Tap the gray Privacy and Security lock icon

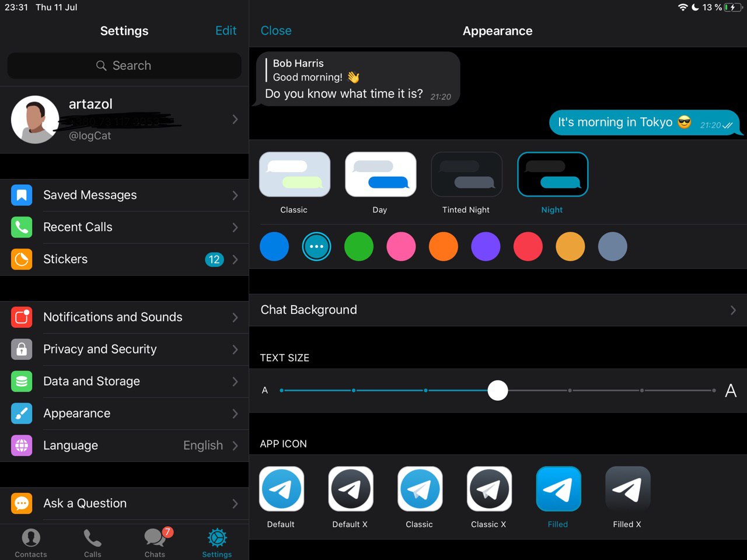click(x=22, y=349)
